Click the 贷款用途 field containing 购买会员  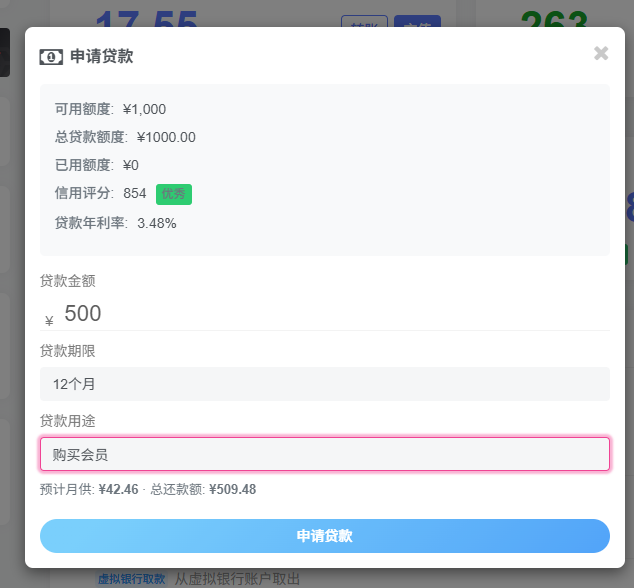[x=324, y=454]
